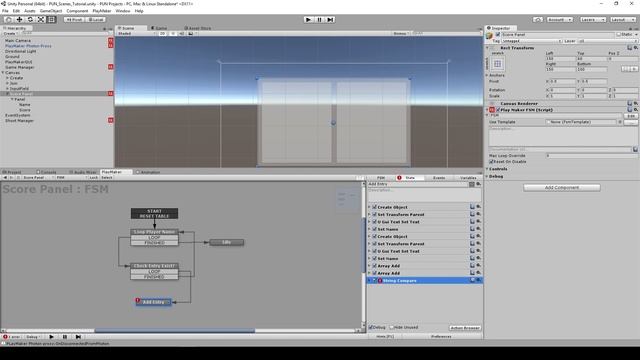
Task: Collapse the Panel object in Hierarchy
Action: tap(12, 99)
